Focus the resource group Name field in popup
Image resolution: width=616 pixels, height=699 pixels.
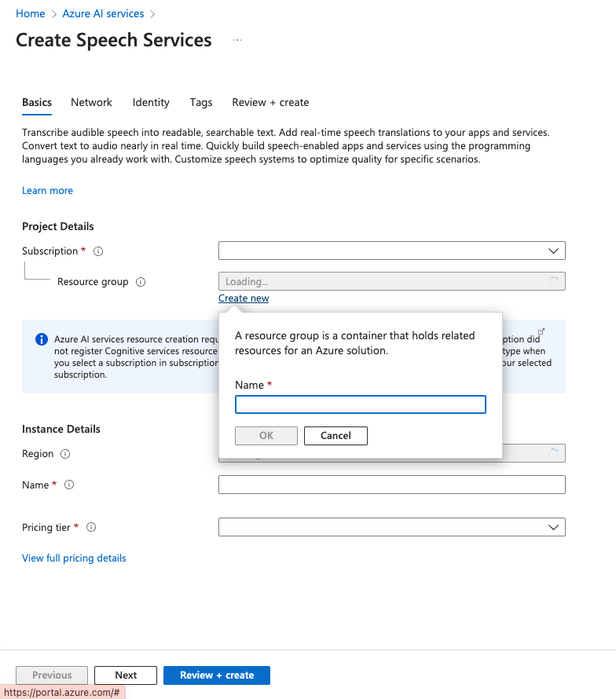[x=361, y=404]
